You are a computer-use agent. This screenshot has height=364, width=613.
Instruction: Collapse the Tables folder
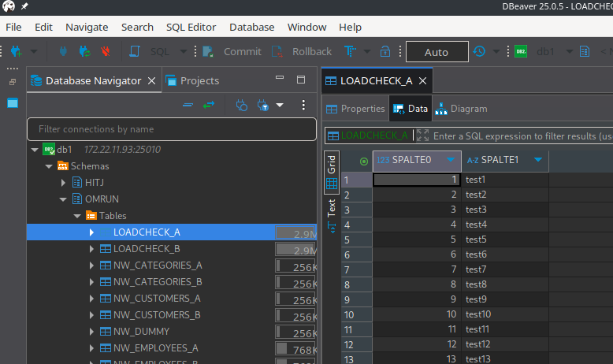click(77, 216)
